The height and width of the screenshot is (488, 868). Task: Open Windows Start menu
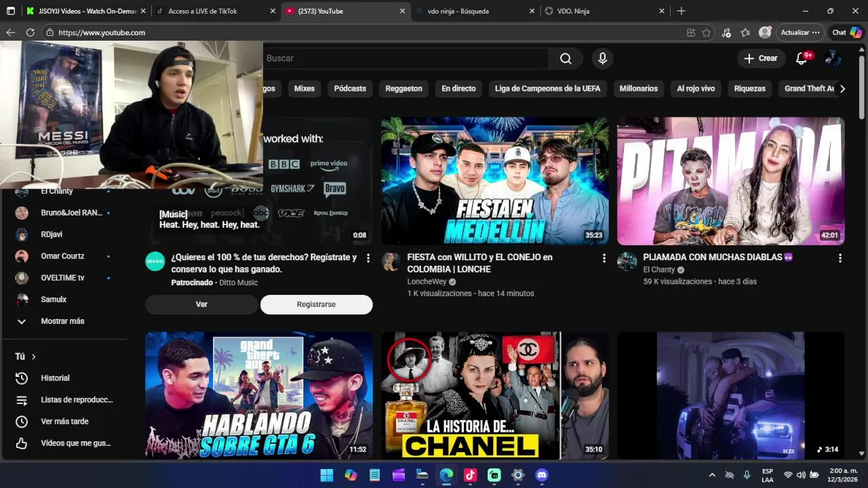(326, 475)
